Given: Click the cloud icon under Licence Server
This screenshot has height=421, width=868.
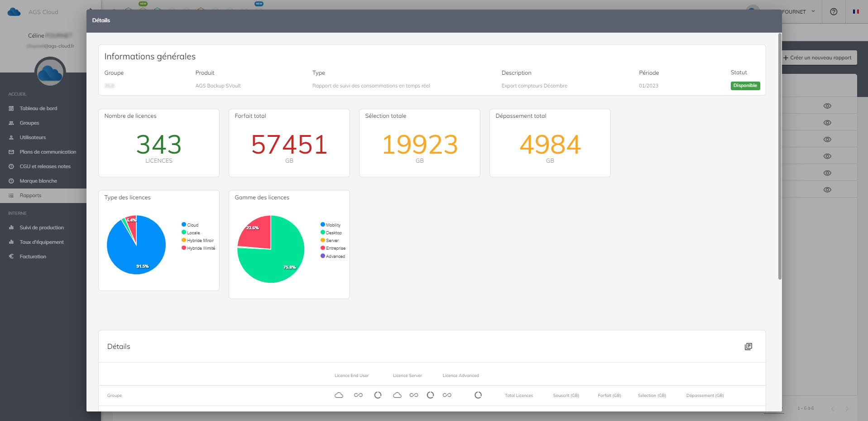Looking at the screenshot, I should [397, 395].
